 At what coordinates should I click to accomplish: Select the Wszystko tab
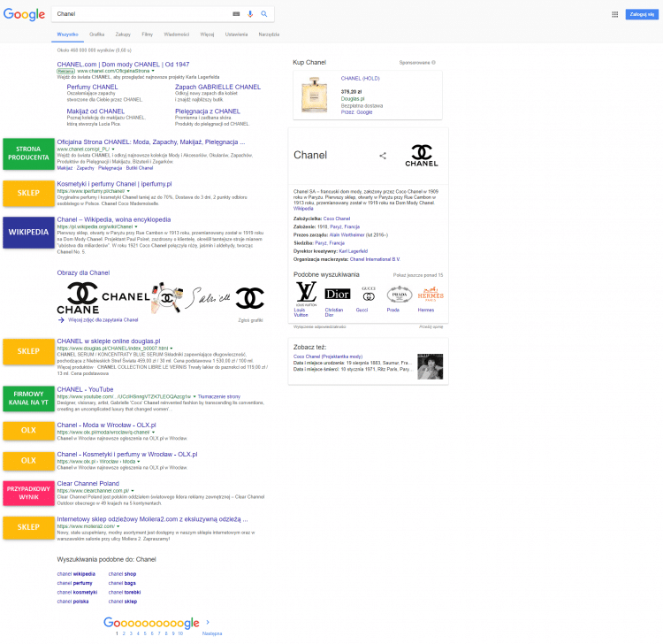point(68,34)
